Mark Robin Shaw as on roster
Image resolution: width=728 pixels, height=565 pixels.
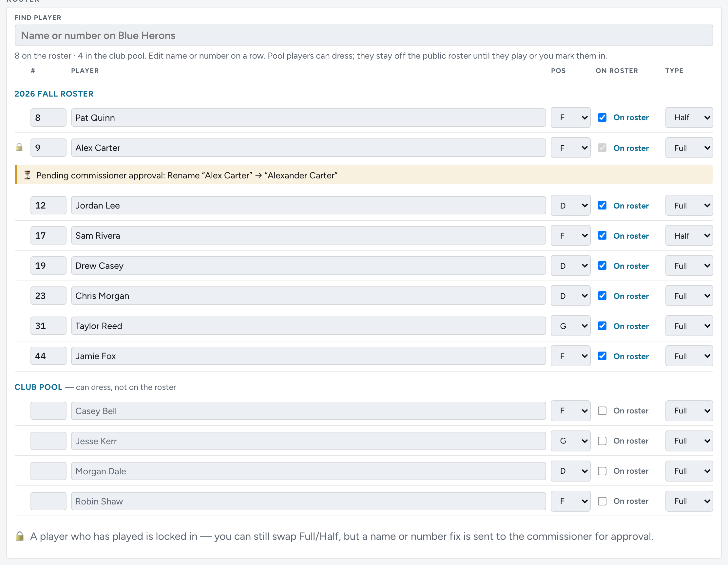pos(602,501)
